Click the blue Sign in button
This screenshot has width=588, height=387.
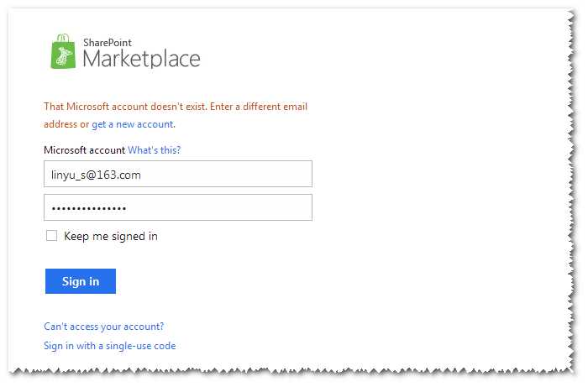81,281
